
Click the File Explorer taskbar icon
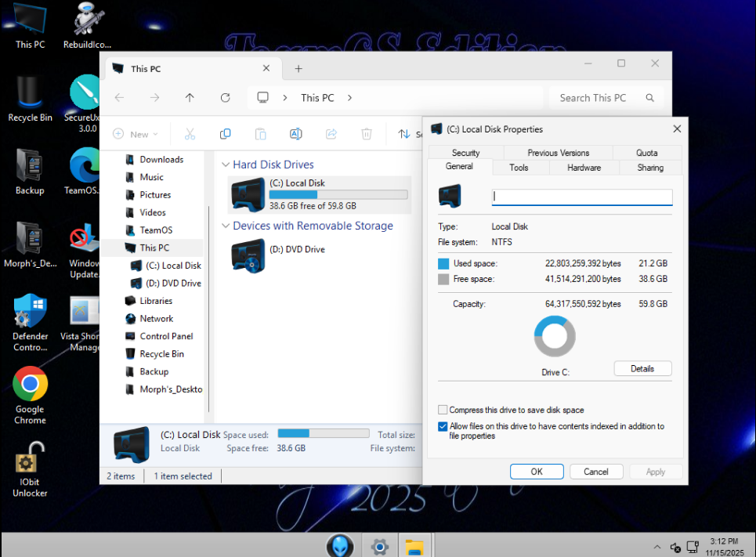tap(414, 546)
